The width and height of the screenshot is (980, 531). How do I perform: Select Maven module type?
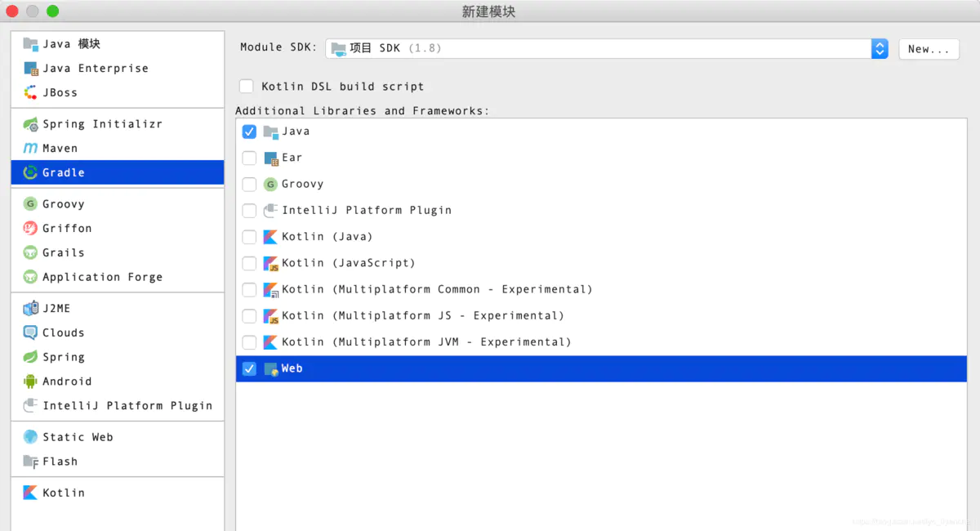(x=118, y=149)
